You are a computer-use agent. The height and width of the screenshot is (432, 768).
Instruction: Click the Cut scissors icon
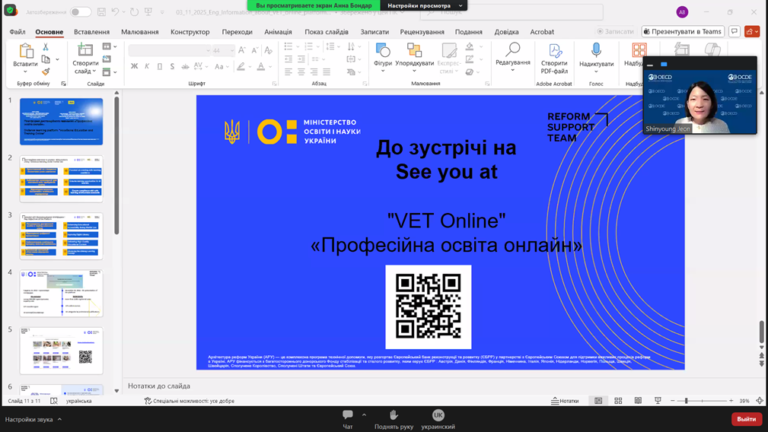click(x=46, y=47)
